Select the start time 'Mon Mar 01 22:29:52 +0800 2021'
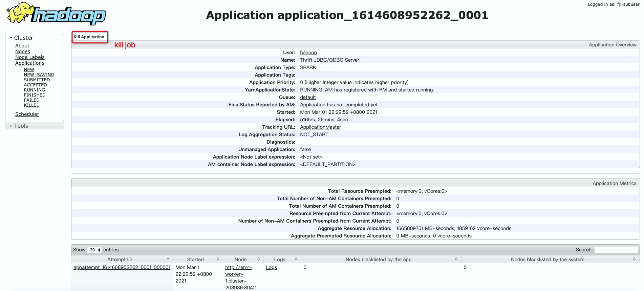 click(x=339, y=112)
